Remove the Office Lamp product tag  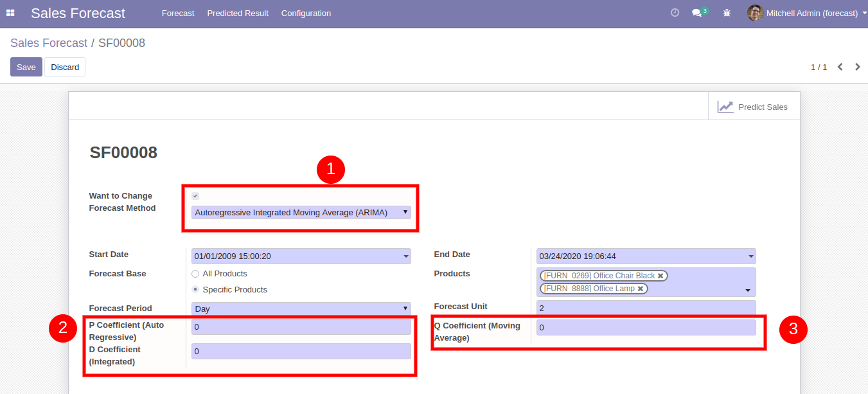641,289
